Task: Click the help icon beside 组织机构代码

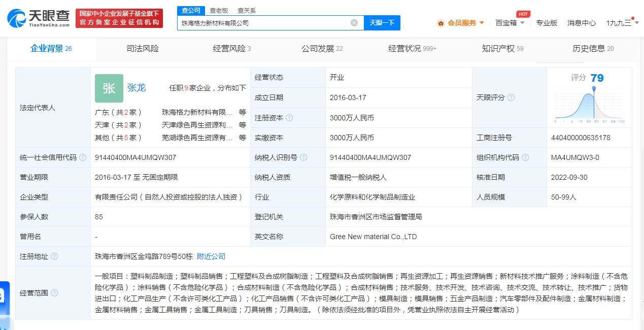Action: pos(526,157)
